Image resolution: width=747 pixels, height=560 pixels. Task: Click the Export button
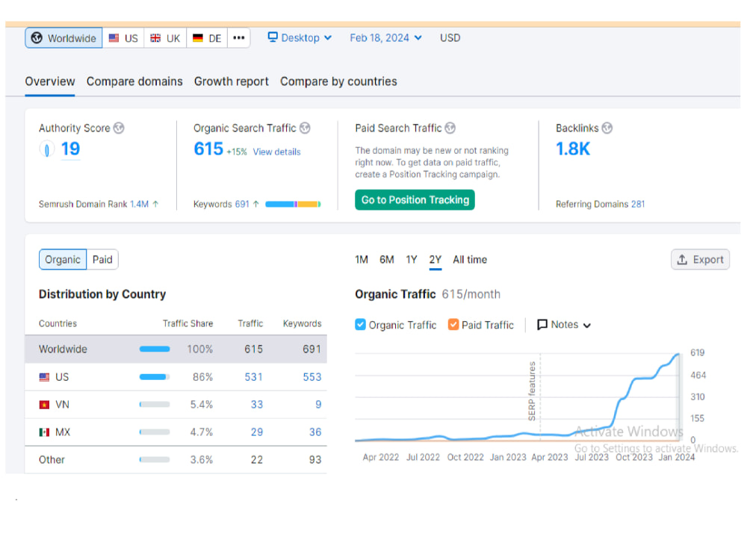click(x=701, y=260)
